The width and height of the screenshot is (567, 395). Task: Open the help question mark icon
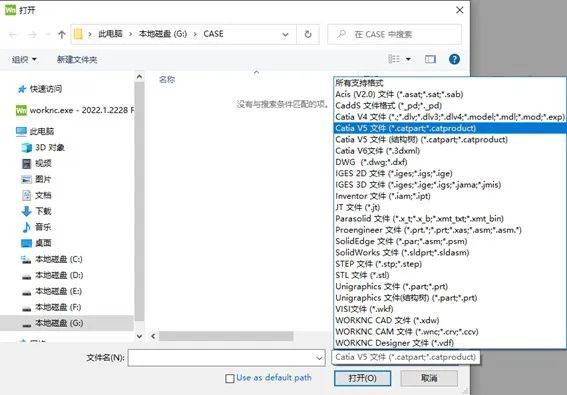(x=454, y=59)
